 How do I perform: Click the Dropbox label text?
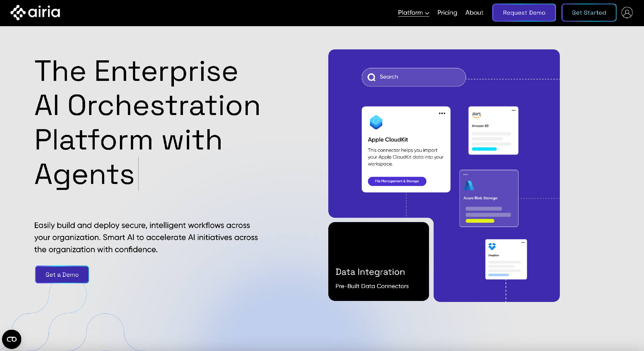(x=493, y=255)
